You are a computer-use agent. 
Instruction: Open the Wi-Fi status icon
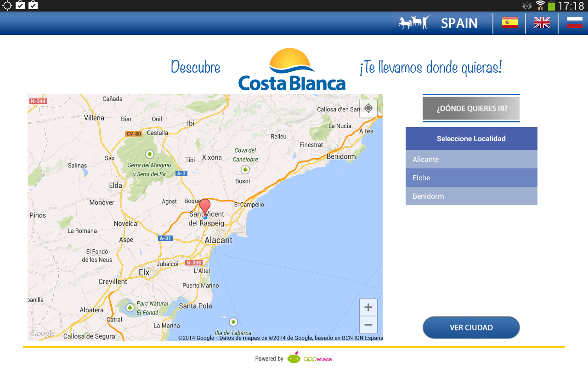[540, 6]
